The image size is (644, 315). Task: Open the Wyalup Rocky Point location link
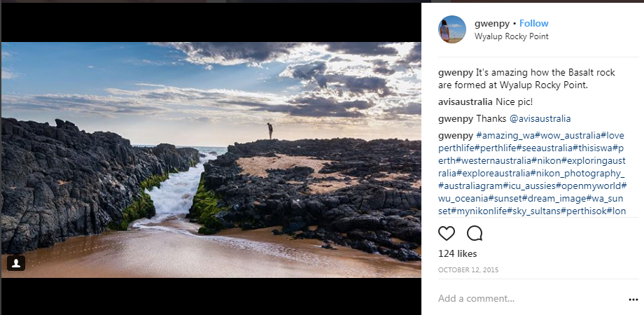[511, 36]
